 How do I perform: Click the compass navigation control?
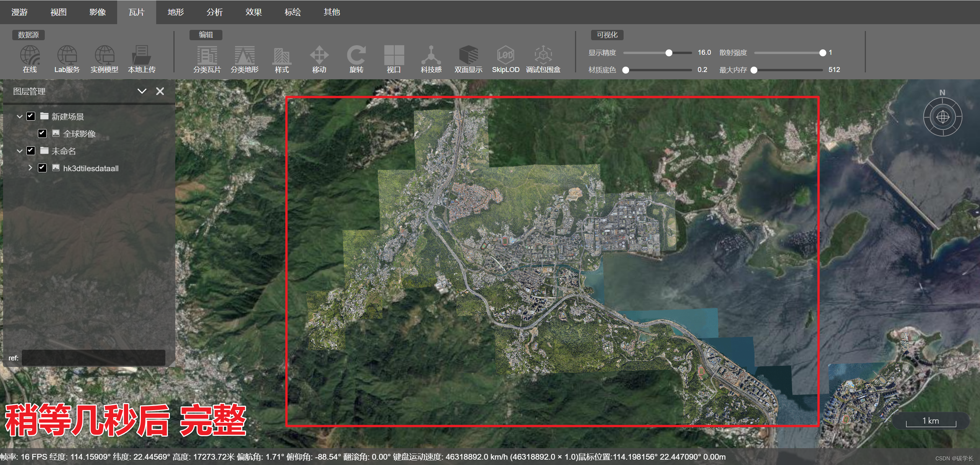click(x=942, y=116)
